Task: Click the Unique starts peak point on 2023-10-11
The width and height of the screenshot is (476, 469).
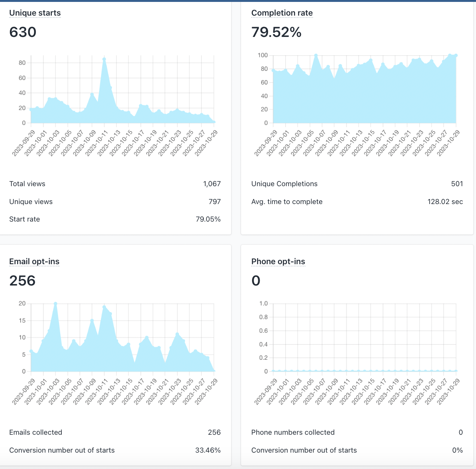Action: pyautogui.click(x=104, y=59)
